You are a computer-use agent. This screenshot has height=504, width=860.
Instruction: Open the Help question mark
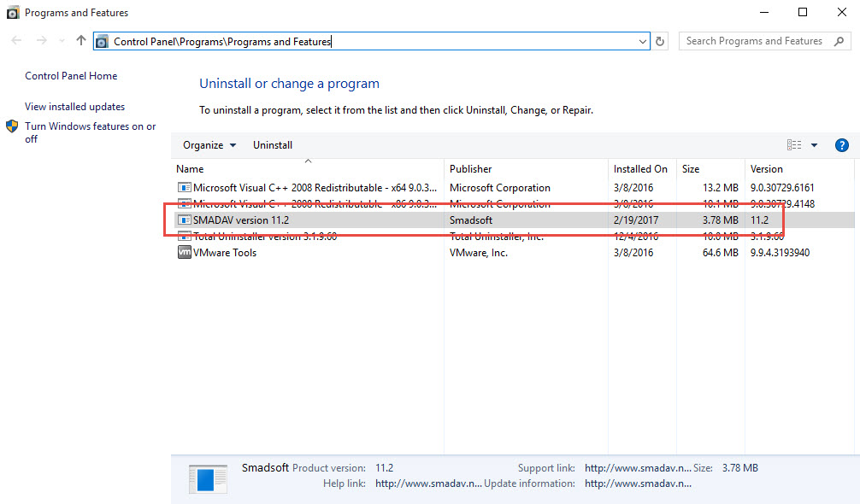click(842, 145)
